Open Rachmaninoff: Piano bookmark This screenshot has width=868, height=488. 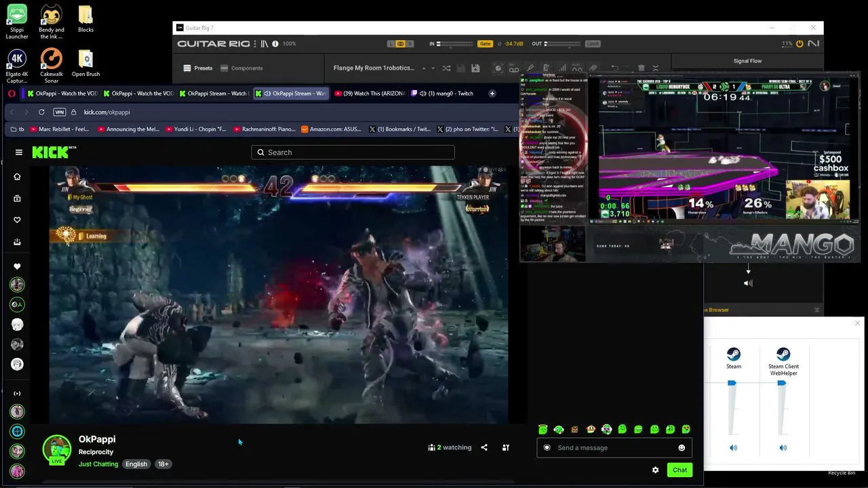[263, 129]
